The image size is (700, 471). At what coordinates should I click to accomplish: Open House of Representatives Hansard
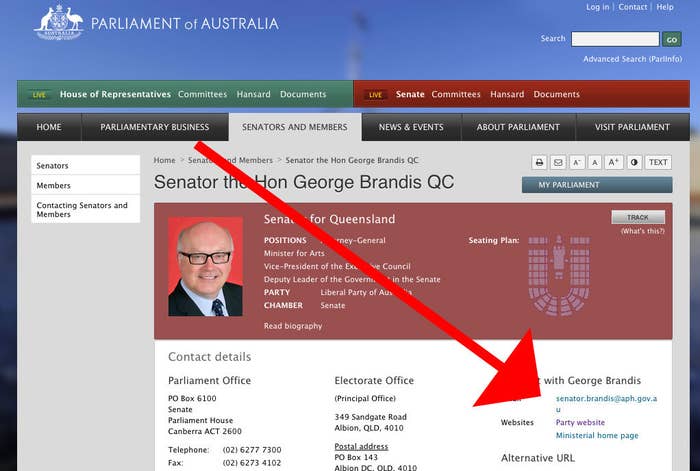click(x=254, y=94)
